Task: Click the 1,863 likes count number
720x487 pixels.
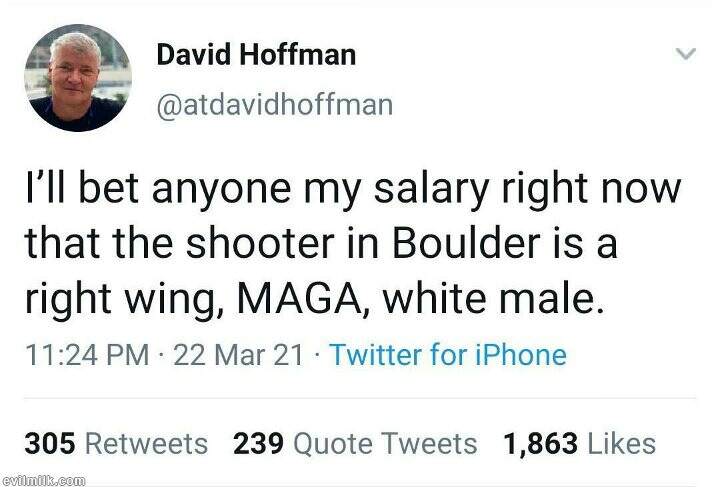Action: tap(541, 443)
